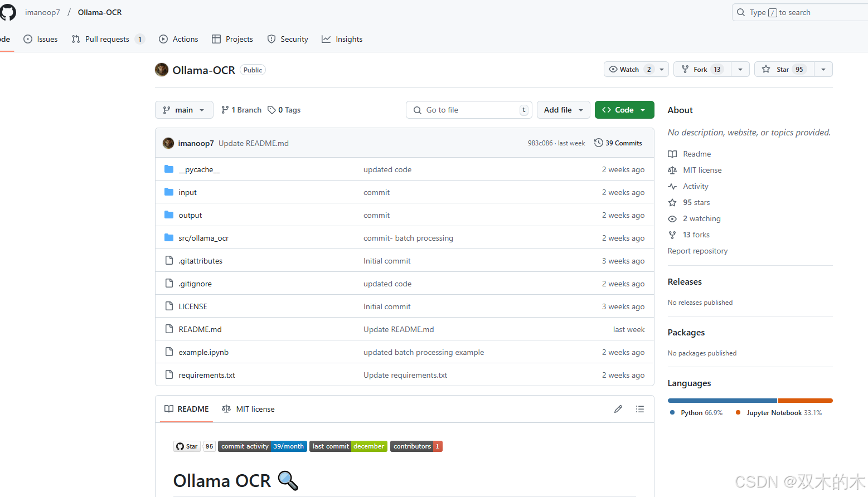Viewport: 868px width, 497px height.
Task: Click the book icon beside Readme in About
Action: (672, 154)
